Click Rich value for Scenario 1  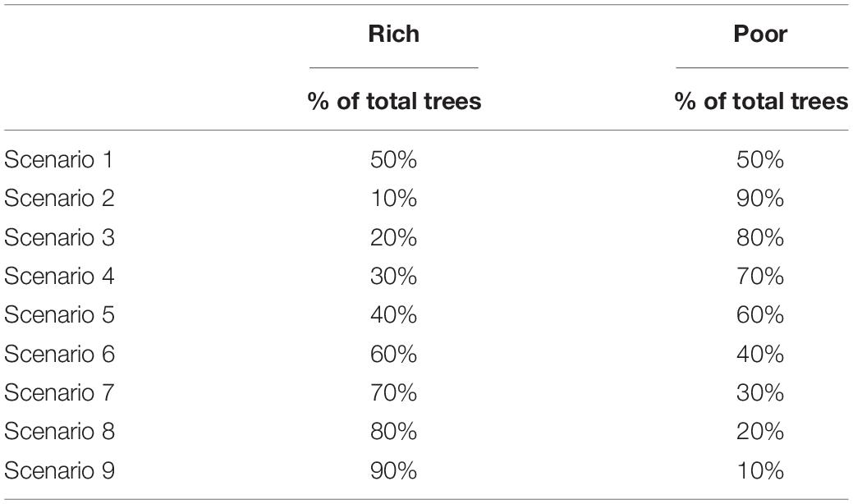tap(393, 160)
